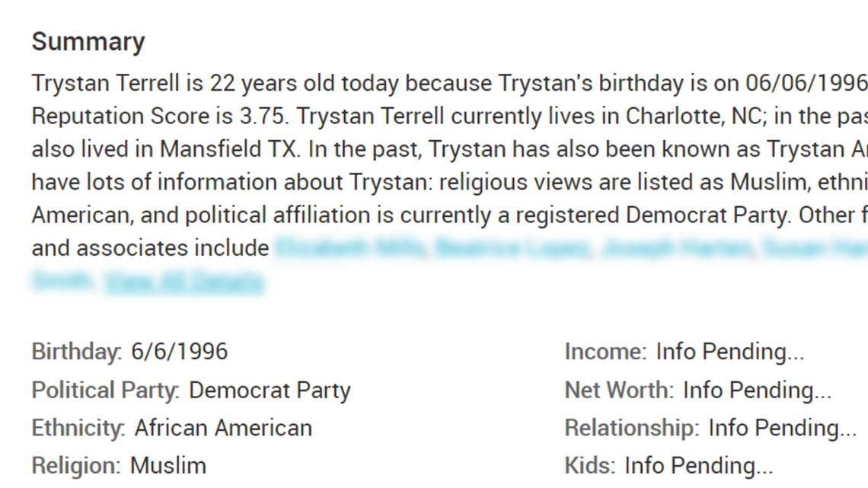Click the Ethnicity field label
Viewport: 868px width, 488px height.
(x=78, y=429)
